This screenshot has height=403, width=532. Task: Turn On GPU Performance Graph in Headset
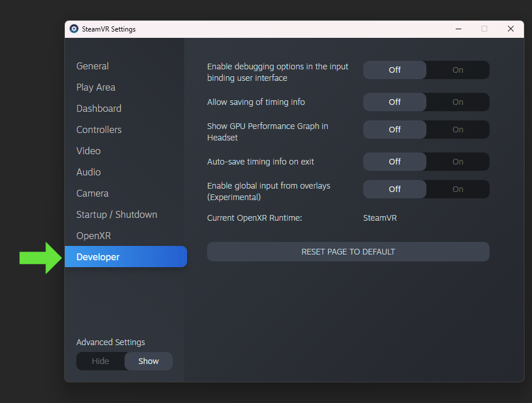point(457,130)
